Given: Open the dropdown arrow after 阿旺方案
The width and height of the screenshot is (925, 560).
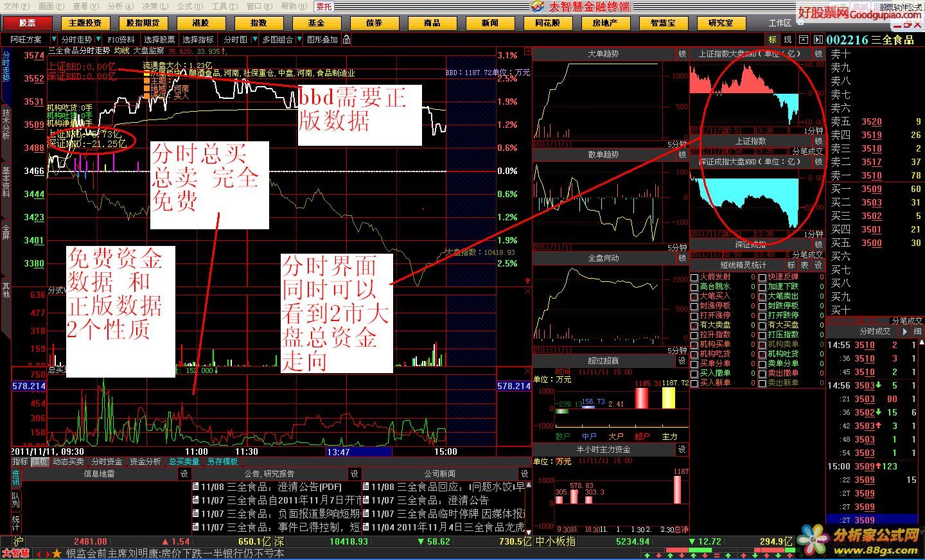Looking at the screenshot, I should tap(54, 40).
